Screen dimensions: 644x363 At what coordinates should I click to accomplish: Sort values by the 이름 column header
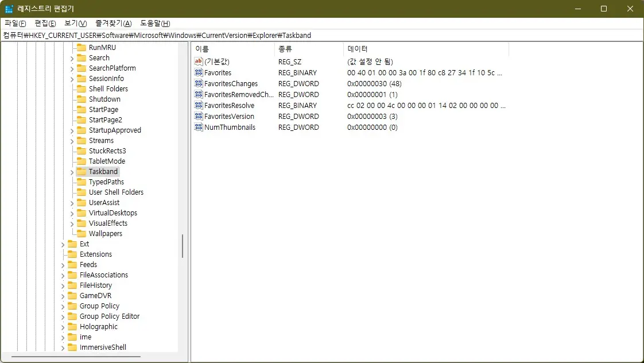tap(233, 49)
